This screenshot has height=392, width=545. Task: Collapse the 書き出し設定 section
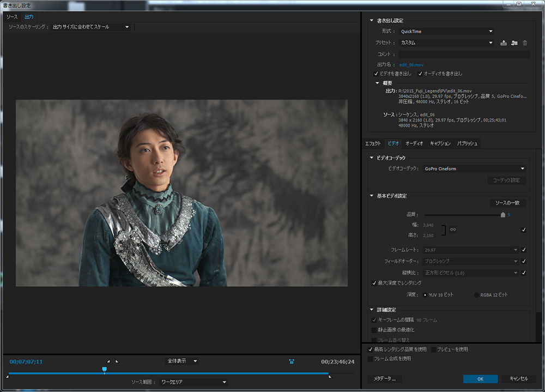tap(372, 21)
